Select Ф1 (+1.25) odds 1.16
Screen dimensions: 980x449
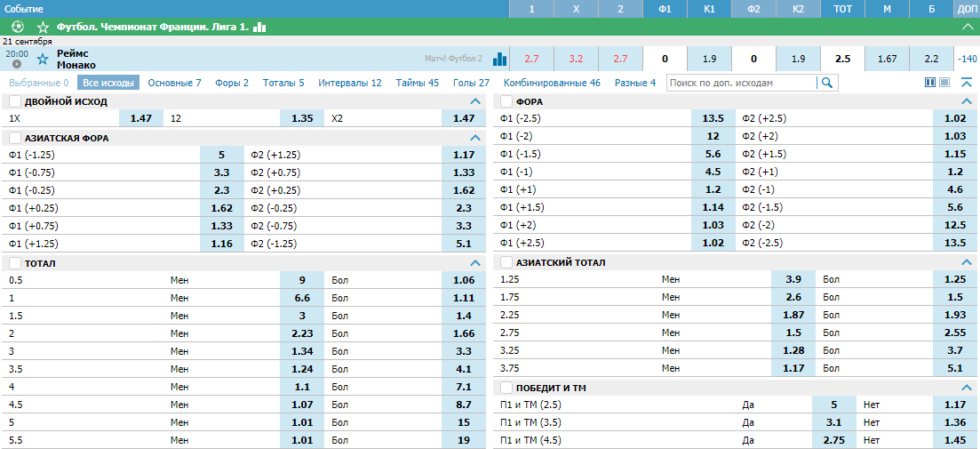coord(222,244)
